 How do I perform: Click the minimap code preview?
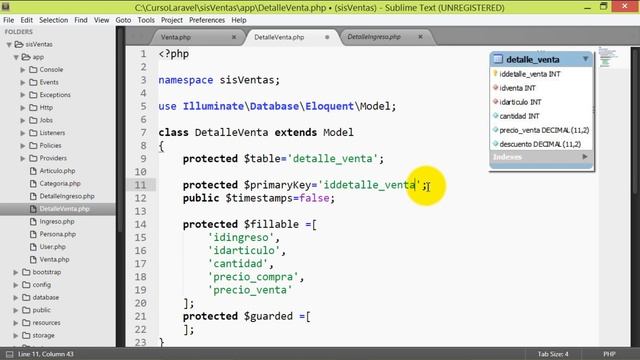click(608, 57)
